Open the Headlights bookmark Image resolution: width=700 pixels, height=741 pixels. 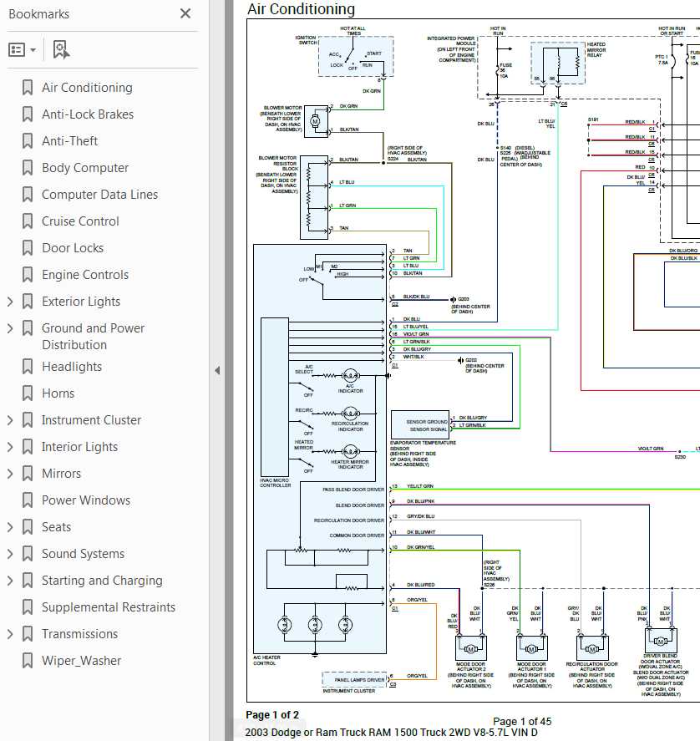[72, 367]
